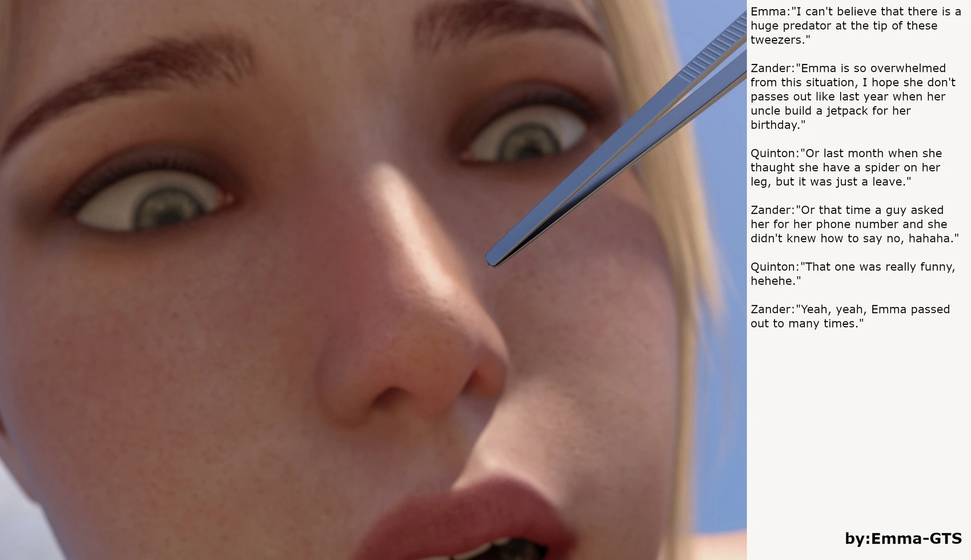Select Zander's paragraph mentioning the jetpack
This screenshot has width=971, height=560.
[853, 96]
